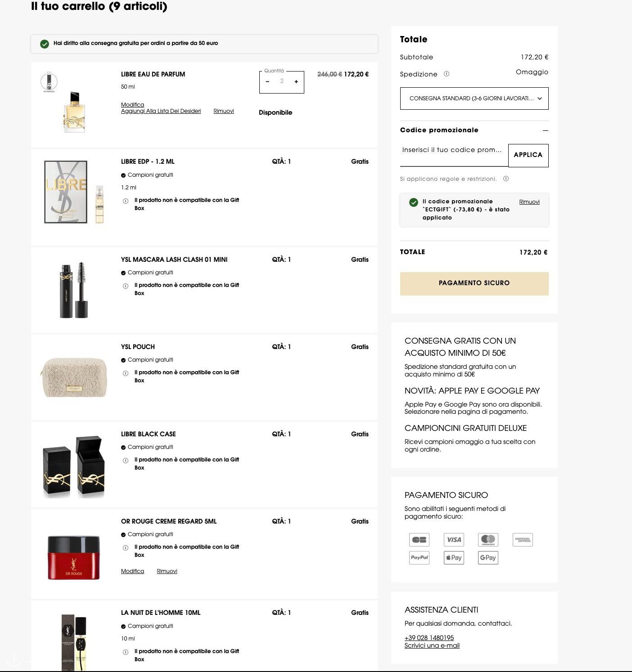Click the minus icon to decrease quantity
The height and width of the screenshot is (672, 632).
pyautogui.click(x=267, y=81)
